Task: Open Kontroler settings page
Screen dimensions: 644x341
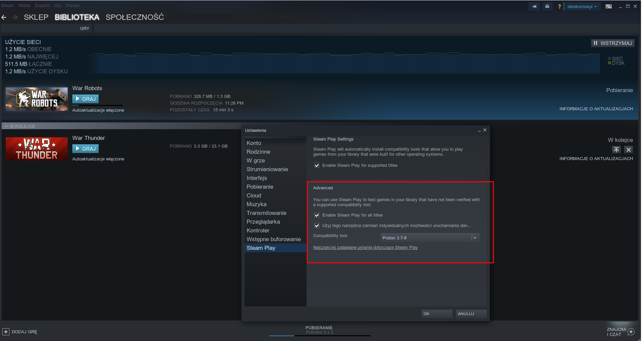Action: [275, 230]
